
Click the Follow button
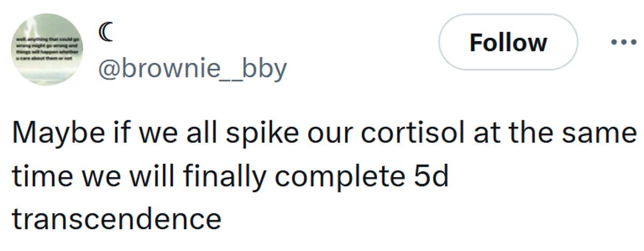click(x=508, y=42)
